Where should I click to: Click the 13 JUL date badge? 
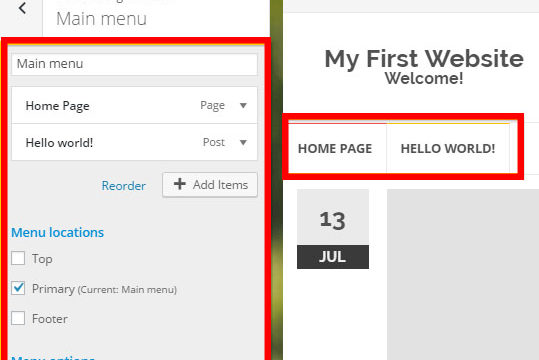pos(333,229)
